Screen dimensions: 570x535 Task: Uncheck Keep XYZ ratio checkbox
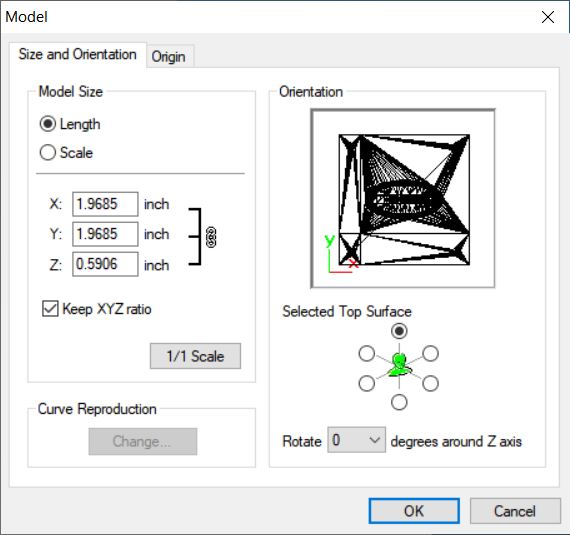(50, 309)
